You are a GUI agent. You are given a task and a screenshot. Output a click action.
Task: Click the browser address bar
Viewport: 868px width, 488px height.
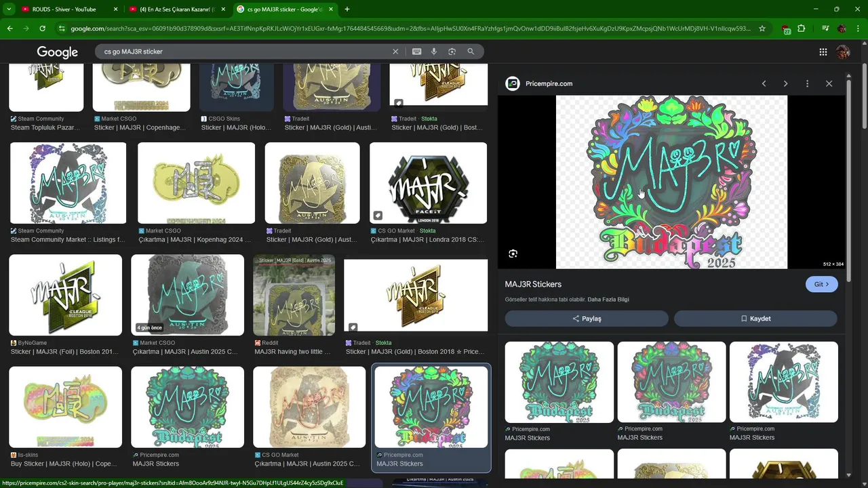coord(411,28)
